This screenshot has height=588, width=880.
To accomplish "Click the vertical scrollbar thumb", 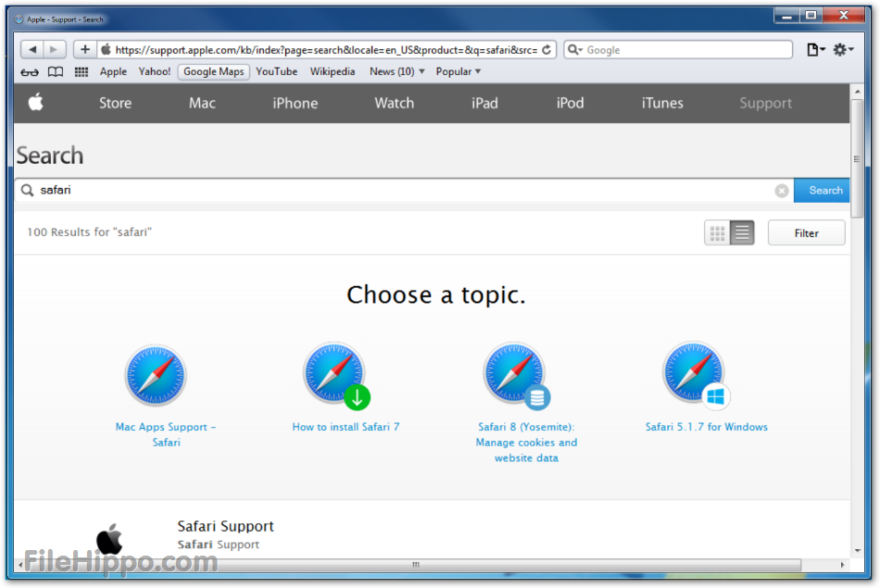I will point(857,158).
